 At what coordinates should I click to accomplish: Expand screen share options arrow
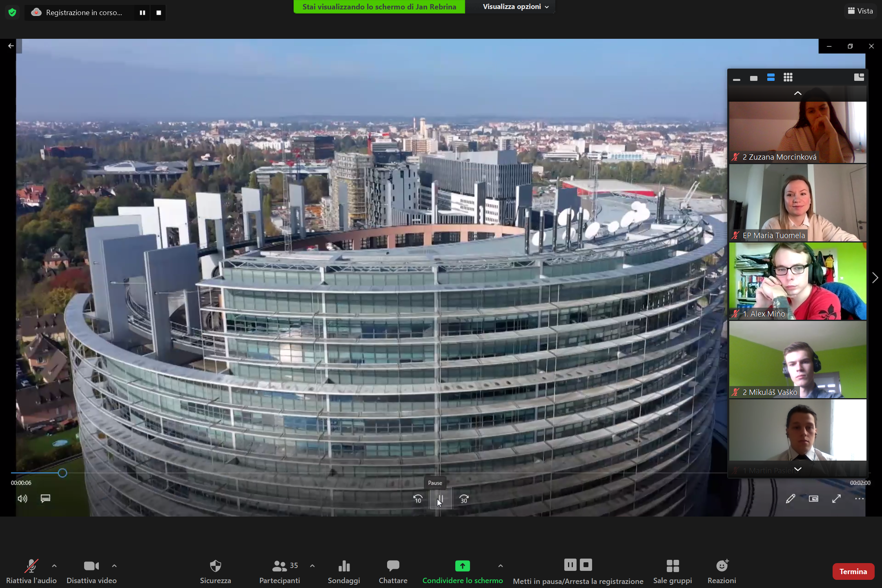[501, 566]
